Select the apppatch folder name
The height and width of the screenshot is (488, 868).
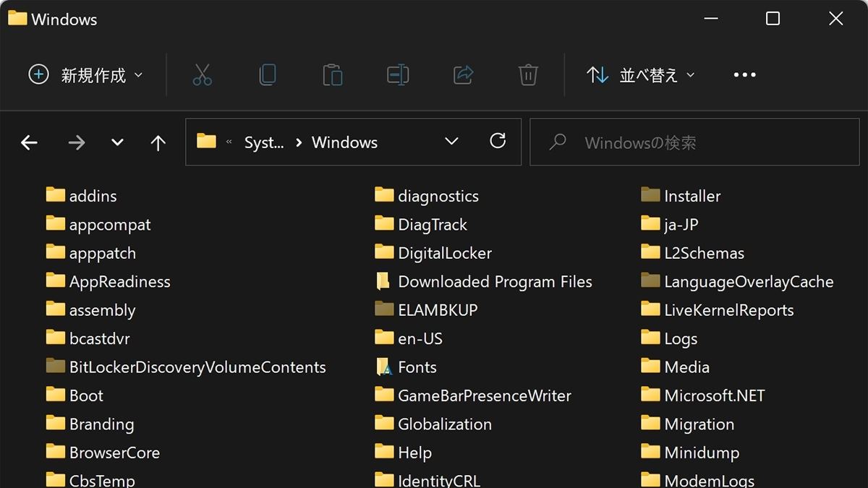pyautogui.click(x=103, y=253)
